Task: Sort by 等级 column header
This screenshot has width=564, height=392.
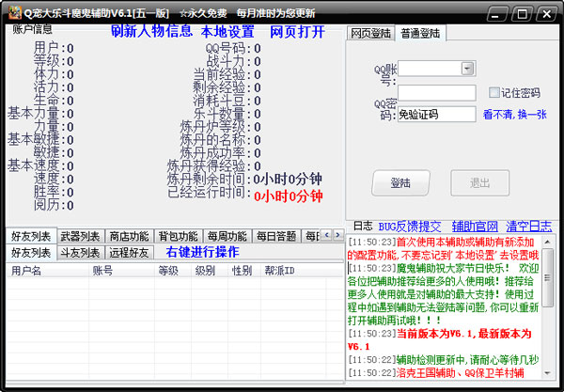Action: point(173,271)
